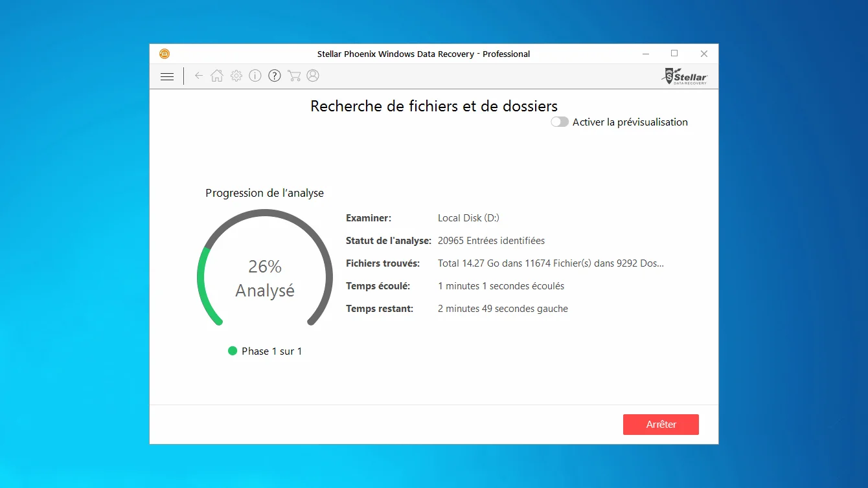The height and width of the screenshot is (488, 868).
Task: Minimize the Stellar Phoenix window
Action: coord(645,54)
